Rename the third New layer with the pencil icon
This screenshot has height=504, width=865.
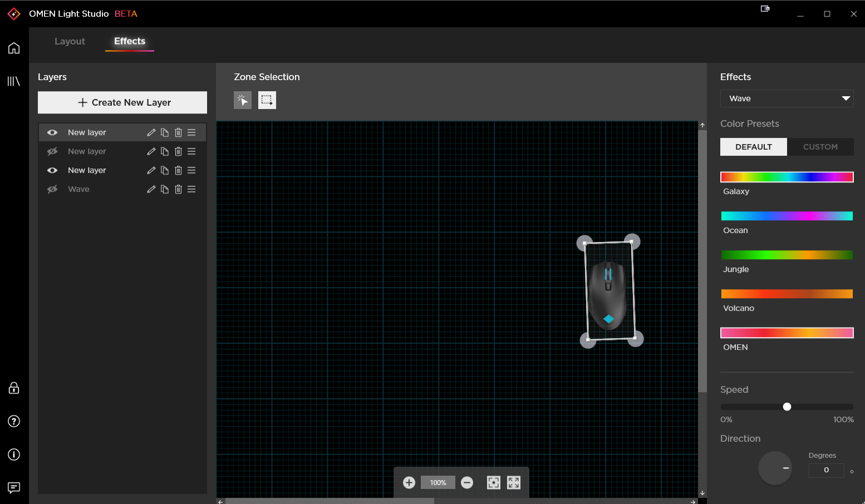151,170
